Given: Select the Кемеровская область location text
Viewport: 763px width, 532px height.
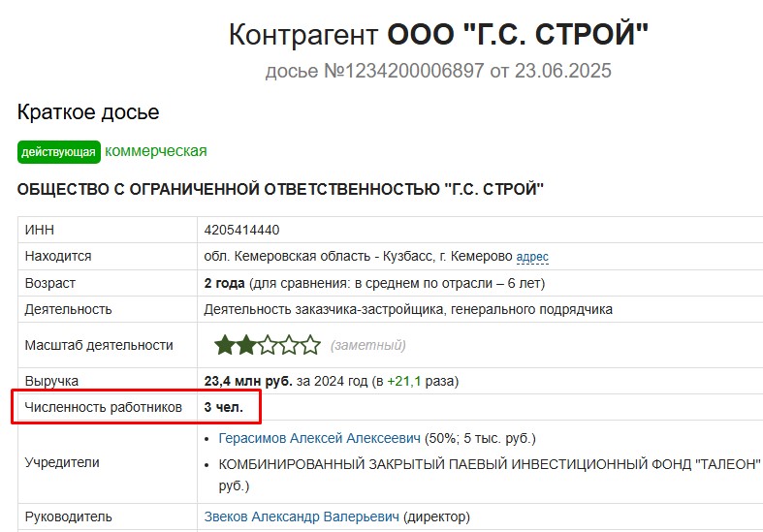Looking at the screenshot, I should (x=358, y=256).
